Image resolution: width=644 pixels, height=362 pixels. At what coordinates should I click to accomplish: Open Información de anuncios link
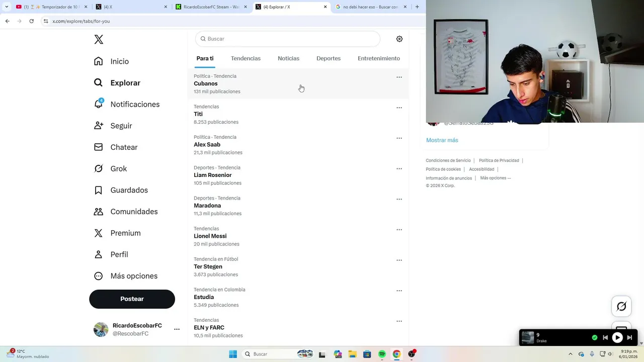click(x=449, y=178)
